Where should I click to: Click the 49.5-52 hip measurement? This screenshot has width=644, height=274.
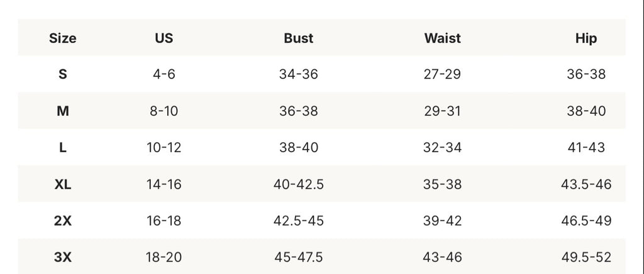[x=586, y=257]
